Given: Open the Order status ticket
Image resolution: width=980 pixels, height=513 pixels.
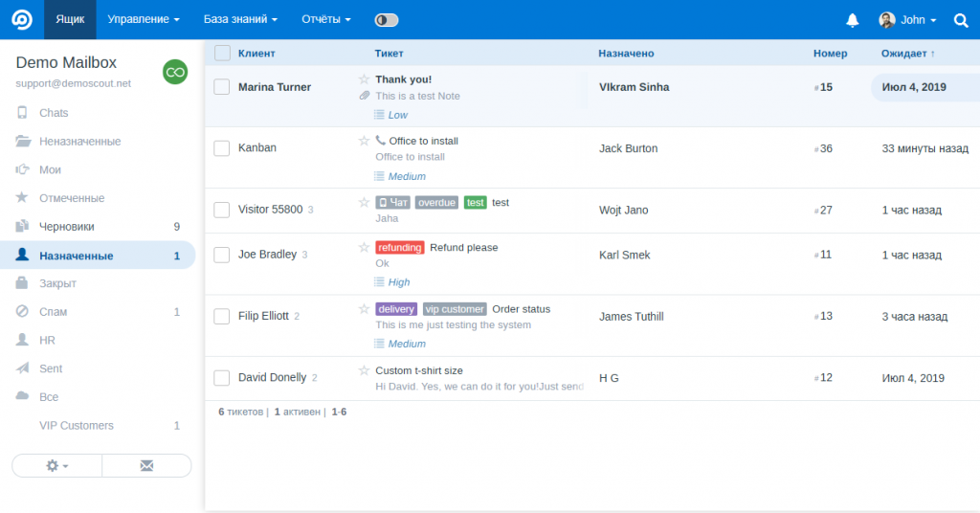Looking at the screenshot, I should pyautogui.click(x=521, y=309).
